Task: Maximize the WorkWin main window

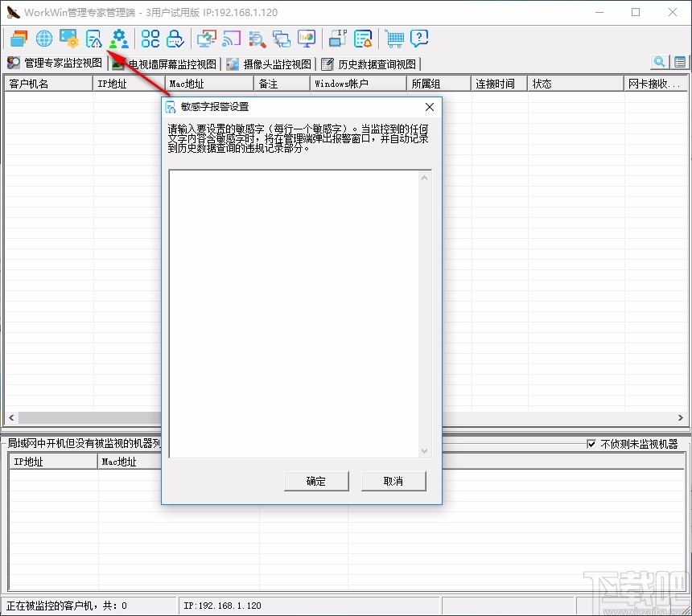Action: pyautogui.click(x=636, y=12)
